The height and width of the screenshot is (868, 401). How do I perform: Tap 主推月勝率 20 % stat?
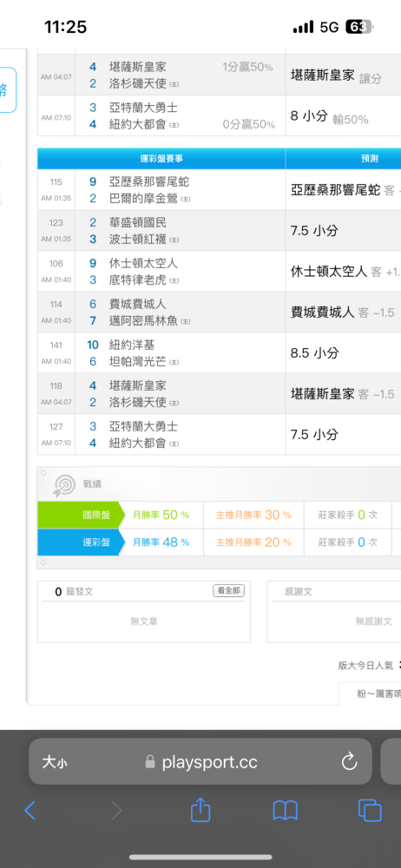253,542
